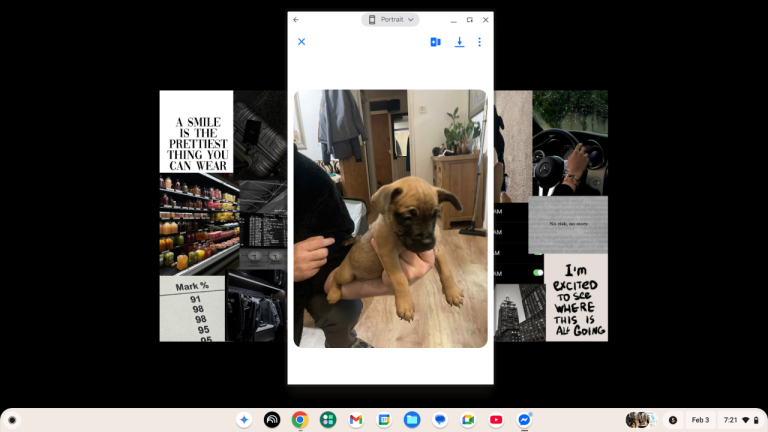This screenshot has height=432, width=768.
Task: Launch Gemini from the shelf
Action: [243, 420]
